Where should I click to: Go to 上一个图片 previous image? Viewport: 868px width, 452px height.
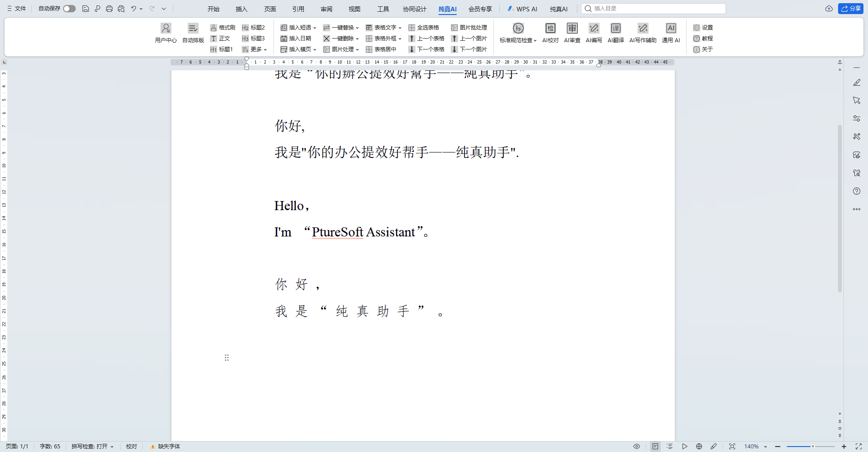click(469, 39)
